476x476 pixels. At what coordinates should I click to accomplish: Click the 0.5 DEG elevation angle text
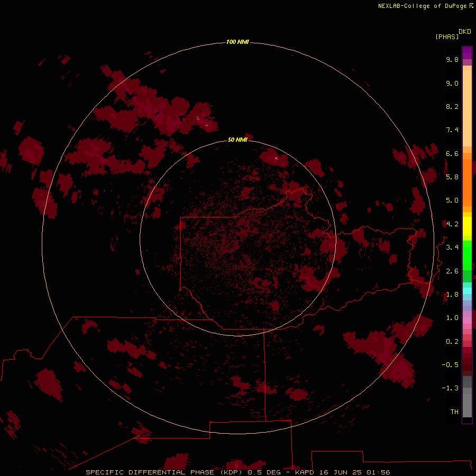point(264,472)
